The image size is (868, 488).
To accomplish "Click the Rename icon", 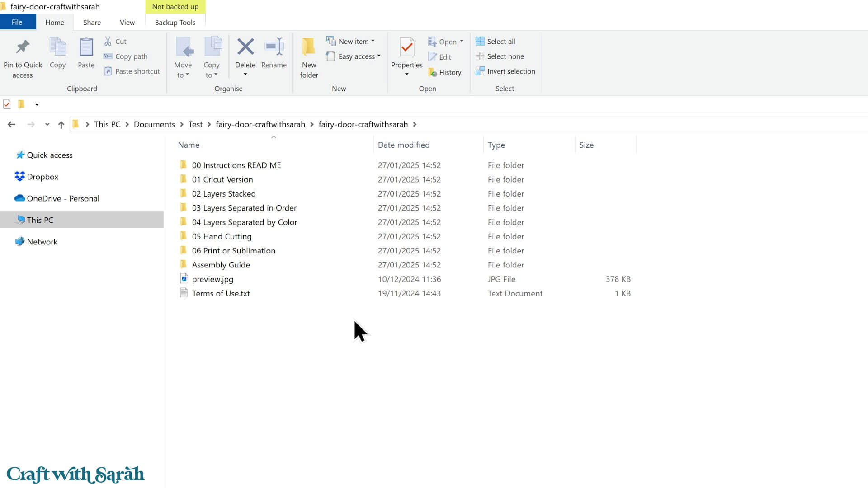I will (274, 47).
